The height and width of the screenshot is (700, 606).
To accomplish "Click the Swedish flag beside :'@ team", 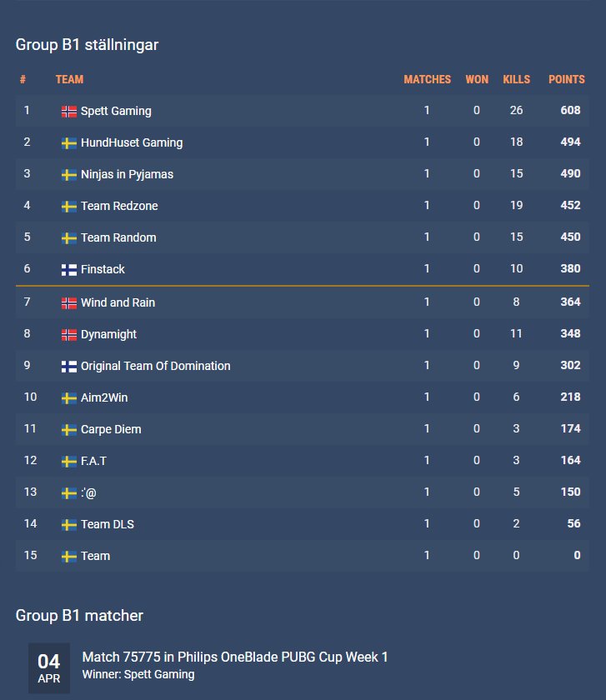I will (69, 493).
